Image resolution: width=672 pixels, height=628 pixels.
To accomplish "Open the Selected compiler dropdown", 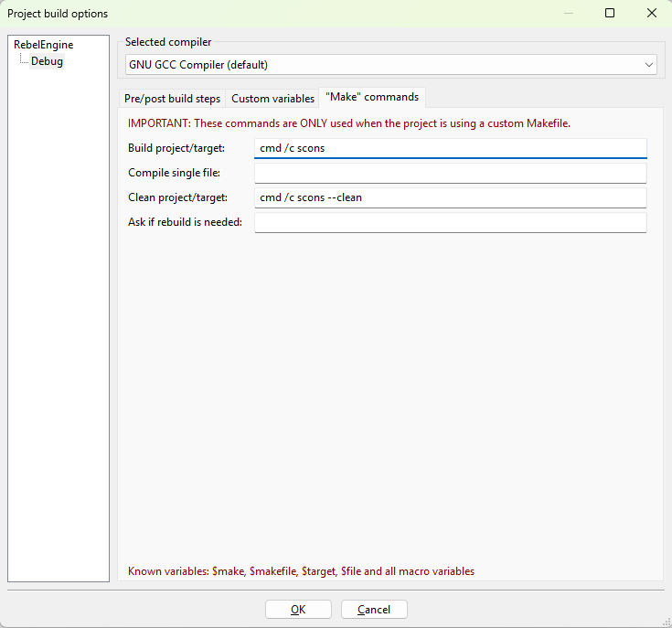I will tap(391, 65).
